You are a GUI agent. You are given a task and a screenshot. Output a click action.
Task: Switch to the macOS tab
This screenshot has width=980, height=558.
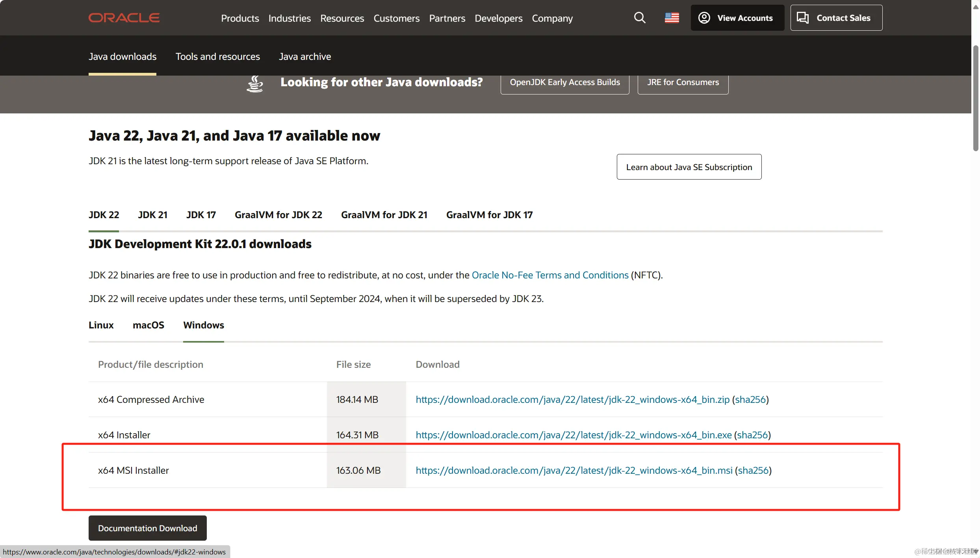pos(148,325)
